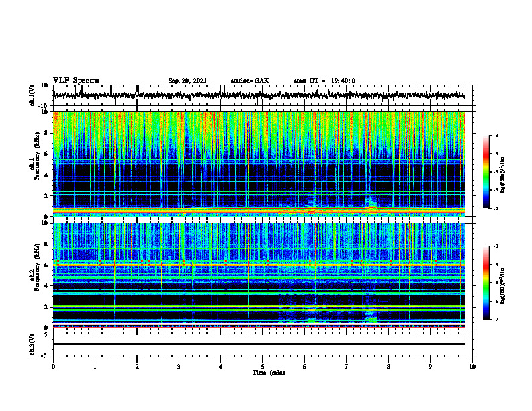This screenshot has width=532, height=411.
Task: Click the "-7" label on ch.2 color scale
Action: tap(495, 319)
